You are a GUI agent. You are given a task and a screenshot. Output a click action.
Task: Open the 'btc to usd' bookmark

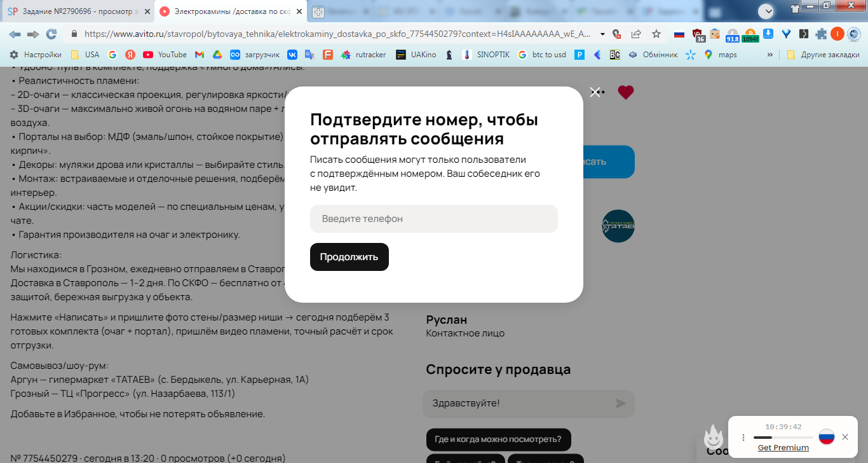(542, 55)
